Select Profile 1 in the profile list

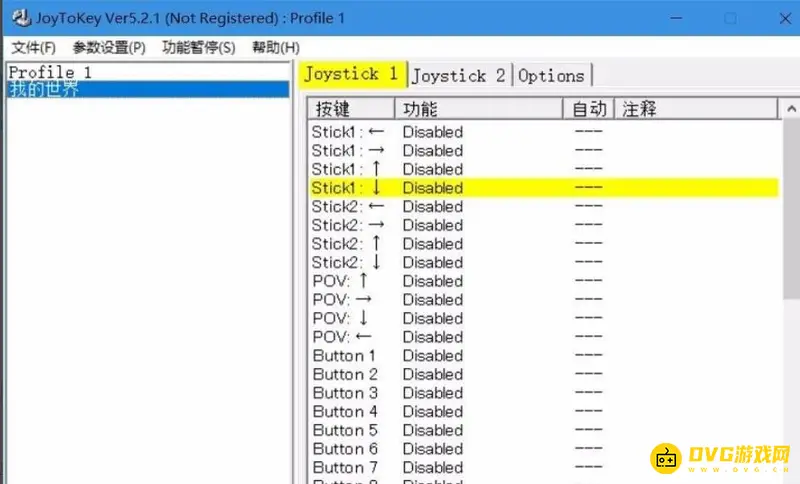coord(50,72)
